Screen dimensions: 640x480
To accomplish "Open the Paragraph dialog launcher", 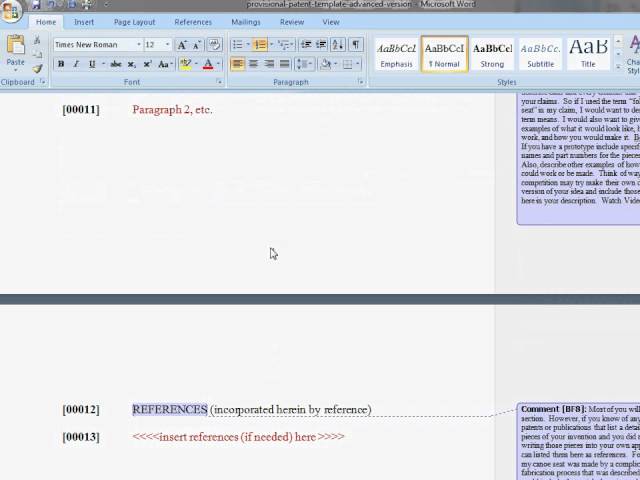I will [x=361, y=82].
